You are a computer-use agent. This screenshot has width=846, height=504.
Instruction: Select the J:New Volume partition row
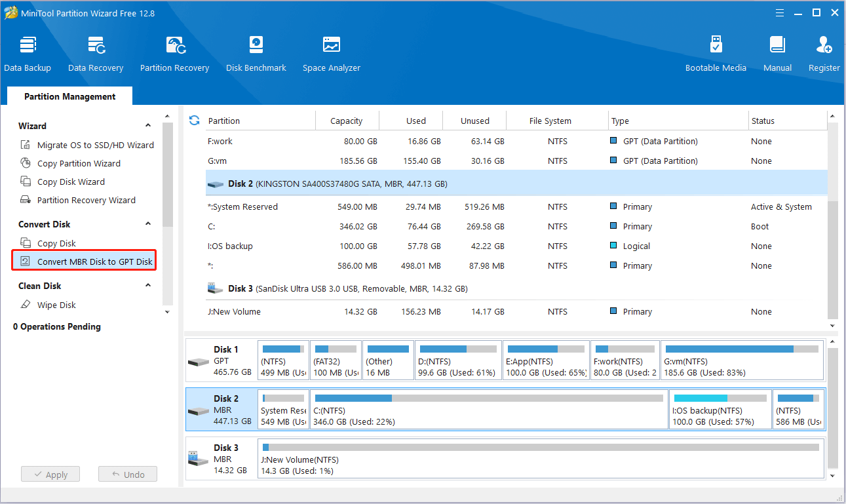[516, 311]
